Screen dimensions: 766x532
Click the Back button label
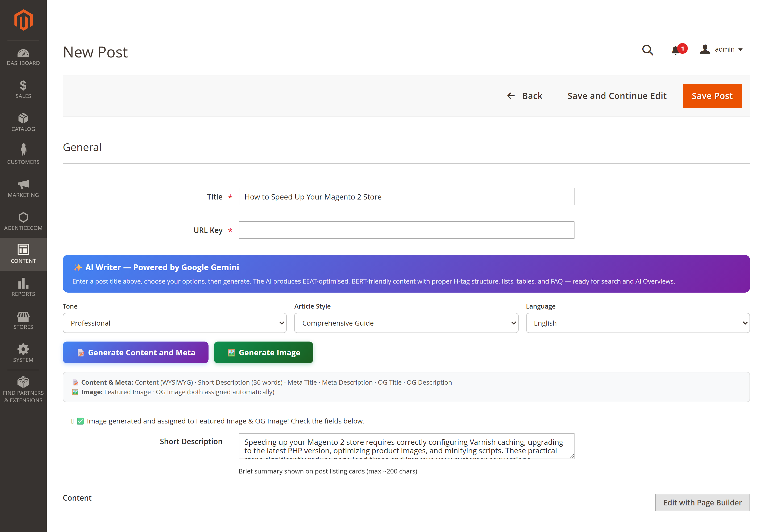click(532, 96)
